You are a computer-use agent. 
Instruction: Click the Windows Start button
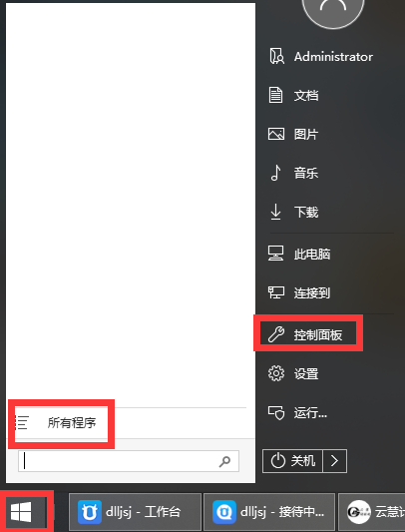22,512
